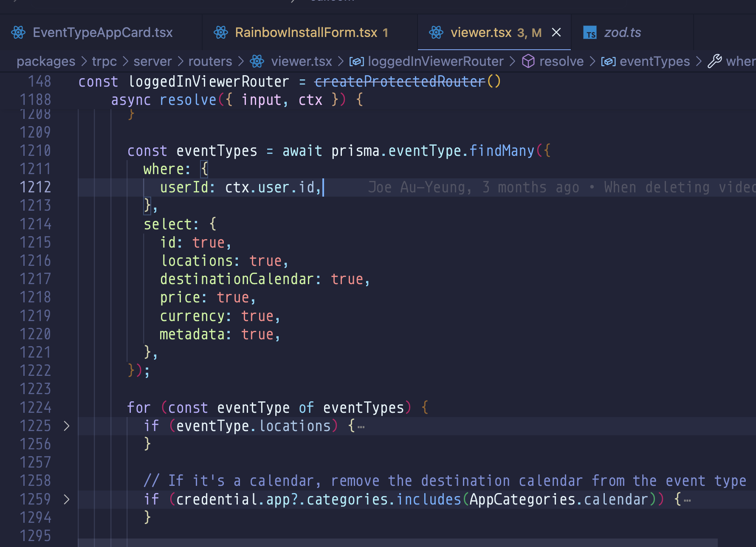Click the cube symbol icon beside resolve breadcrumb
Screen dimensions: 756x547
tap(528, 61)
